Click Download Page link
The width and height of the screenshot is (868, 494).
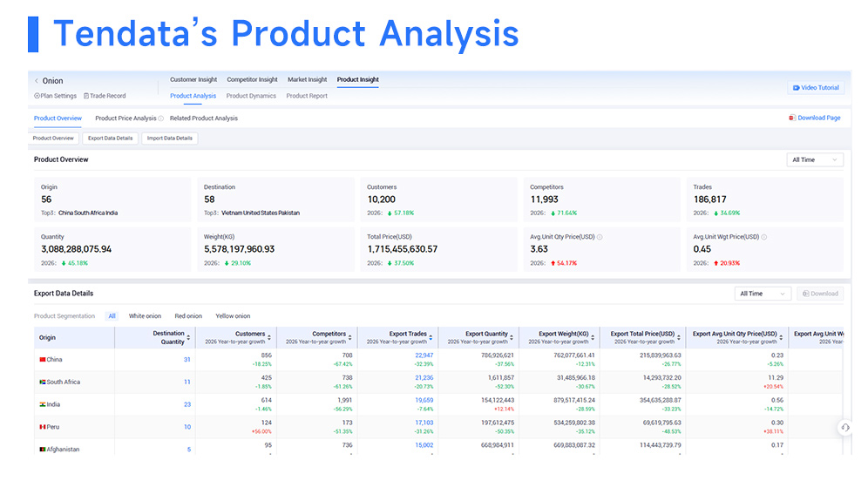(x=814, y=118)
